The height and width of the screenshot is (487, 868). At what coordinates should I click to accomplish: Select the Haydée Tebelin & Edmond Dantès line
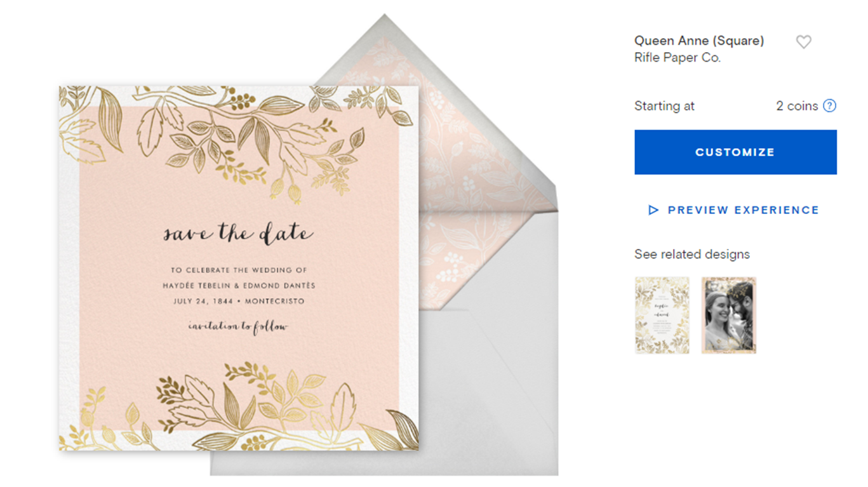pyautogui.click(x=239, y=286)
